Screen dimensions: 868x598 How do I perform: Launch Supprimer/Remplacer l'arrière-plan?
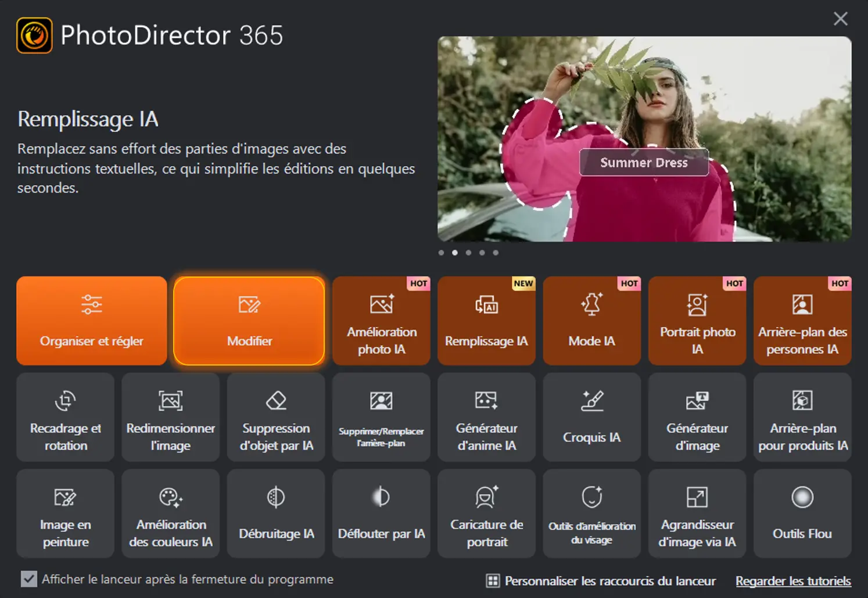tap(381, 417)
